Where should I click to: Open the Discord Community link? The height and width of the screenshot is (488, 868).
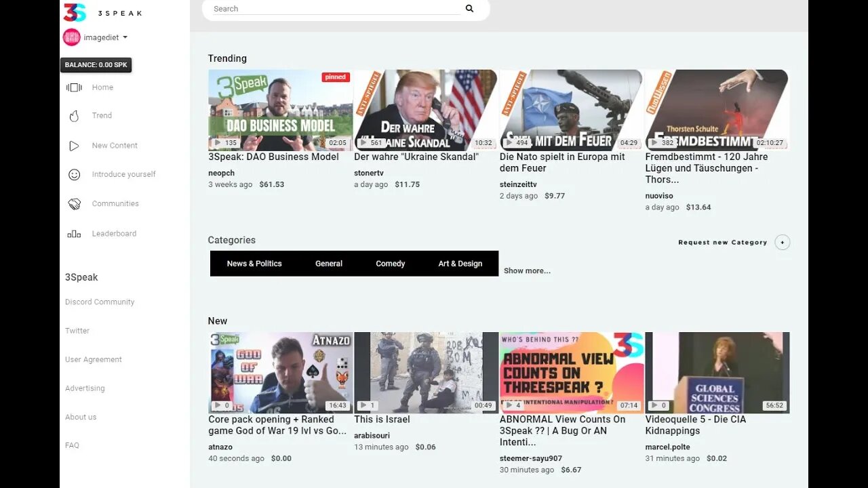pyautogui.click(x=100, y=302)
